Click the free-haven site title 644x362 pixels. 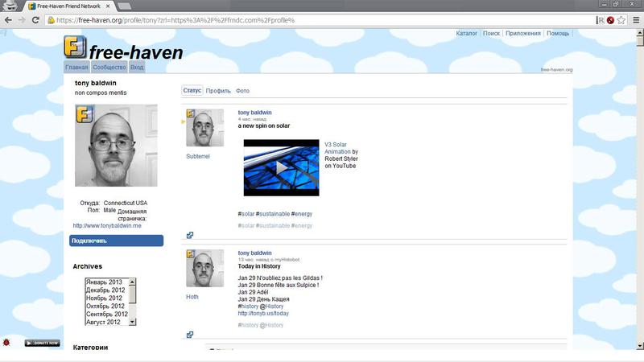(136, 52)
